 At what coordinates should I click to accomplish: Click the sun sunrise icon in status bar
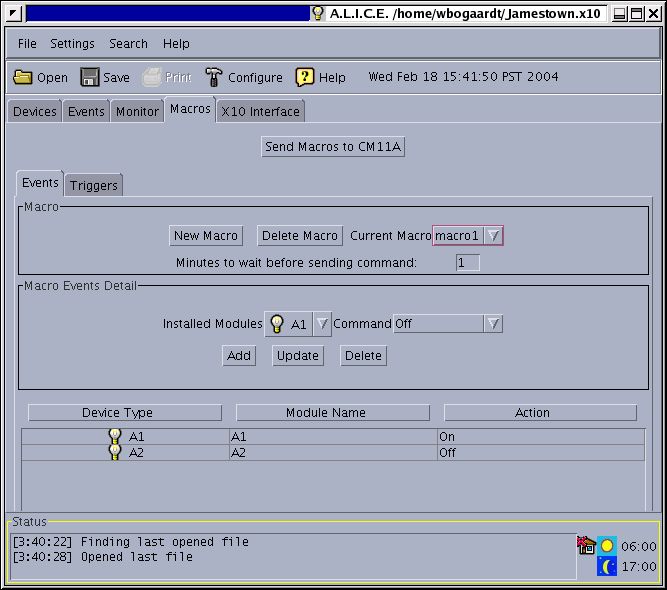click(607, 546)
